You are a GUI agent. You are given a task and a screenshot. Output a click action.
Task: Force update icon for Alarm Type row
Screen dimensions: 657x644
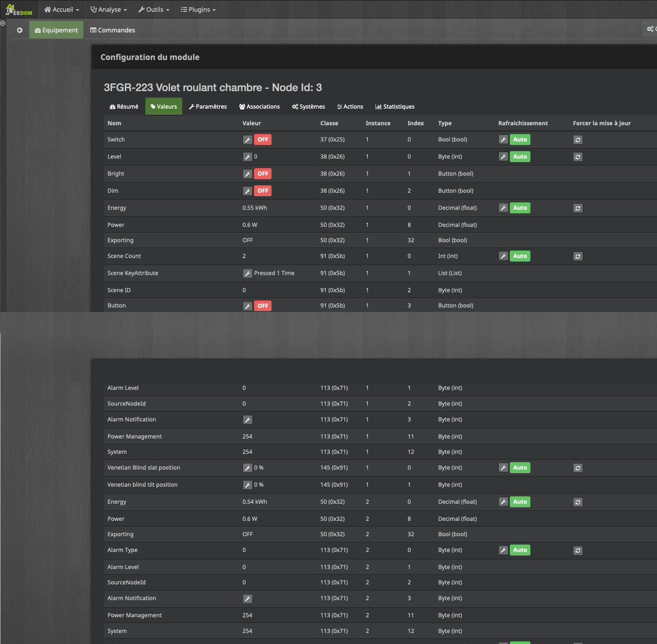click(x=578, y=550)
